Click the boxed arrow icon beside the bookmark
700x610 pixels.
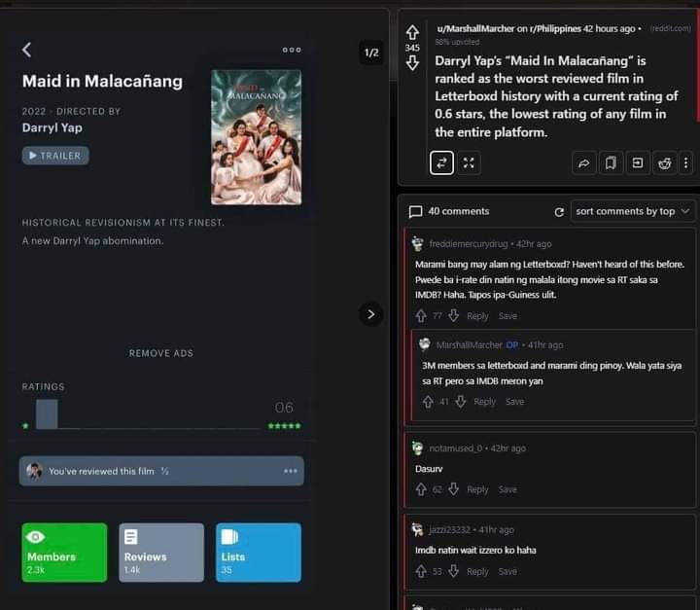[638, 163]
